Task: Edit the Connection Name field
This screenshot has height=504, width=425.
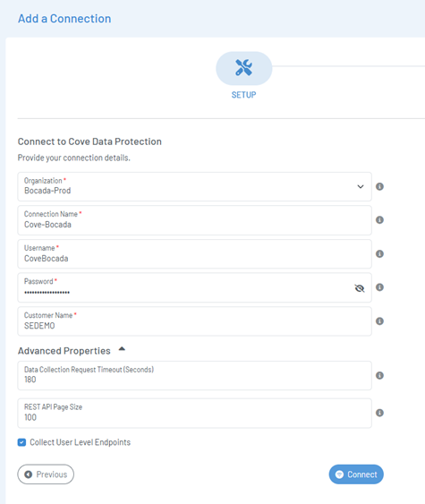Action: point(195,220)
